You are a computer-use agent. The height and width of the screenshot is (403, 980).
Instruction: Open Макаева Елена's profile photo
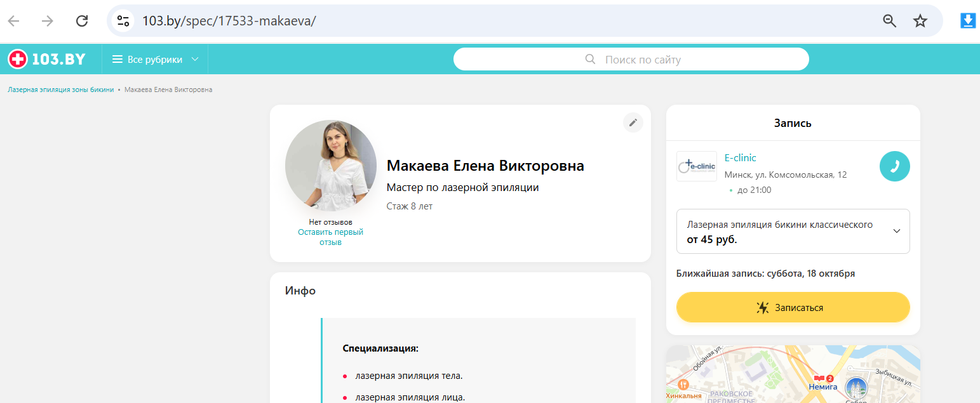coord(330,166)
